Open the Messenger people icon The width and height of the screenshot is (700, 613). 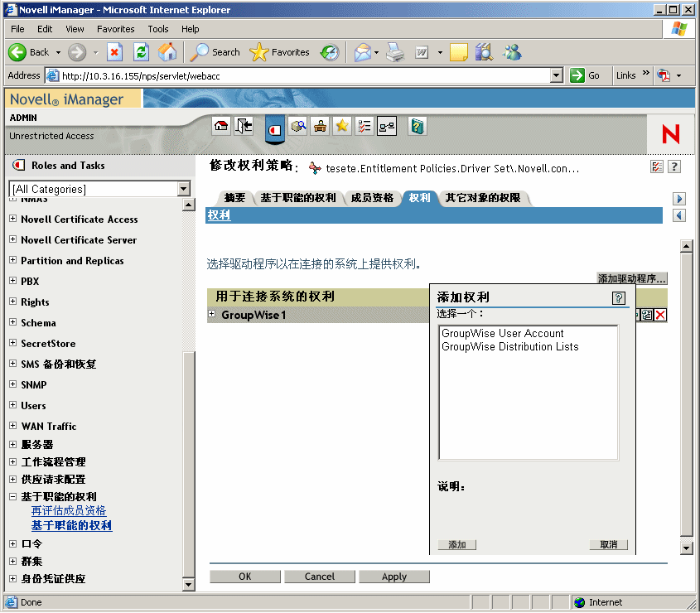pos(512,52)
